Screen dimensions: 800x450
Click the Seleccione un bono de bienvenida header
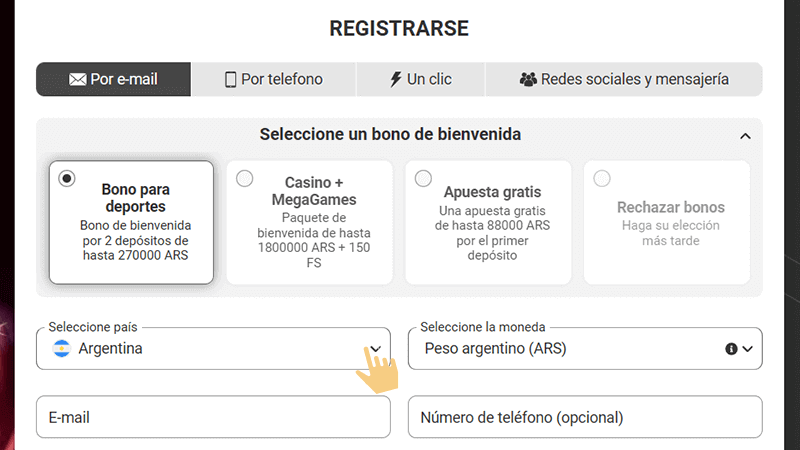pos(390,134)
